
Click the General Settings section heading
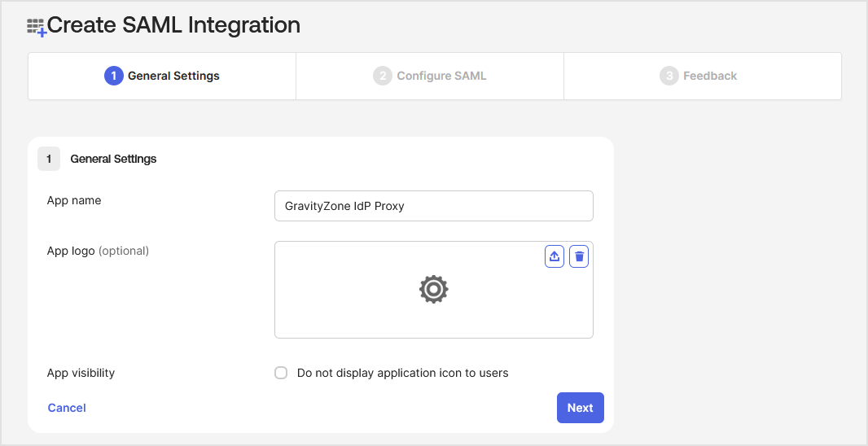tap(113, 159)
